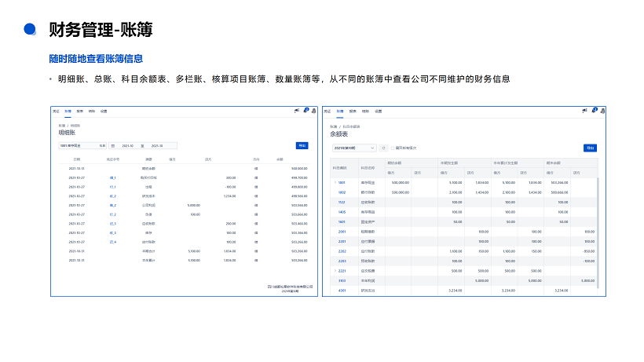The image size is (644, 362).
Task: Click the blue export button in 余额表 panel
Action: [x=590, y=148]
